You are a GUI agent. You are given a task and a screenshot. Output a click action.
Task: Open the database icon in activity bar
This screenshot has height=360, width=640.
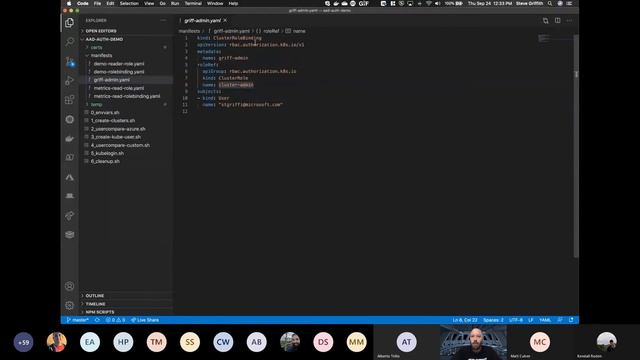(69, 235)
